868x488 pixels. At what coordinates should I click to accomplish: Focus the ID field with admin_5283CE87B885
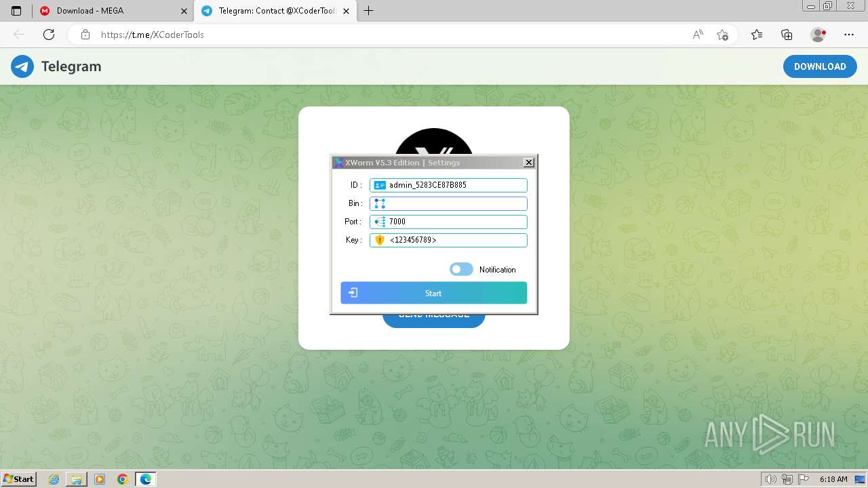click(x=448, y=185)
